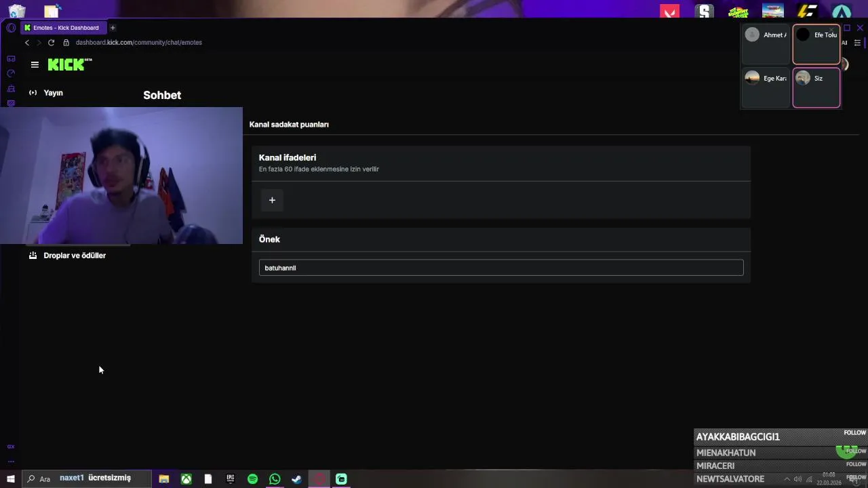Image resolution: width=868 pixels, height=488 pixels.
Task: Open Recycle Bin on desktop
Action: click(x=17, y=11)
